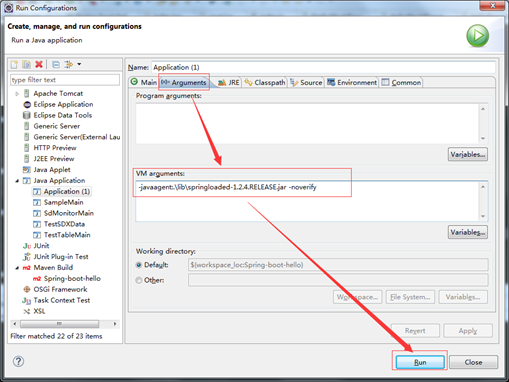
Task: Collapse the Java Application tree node
Action: click(17, 181)
